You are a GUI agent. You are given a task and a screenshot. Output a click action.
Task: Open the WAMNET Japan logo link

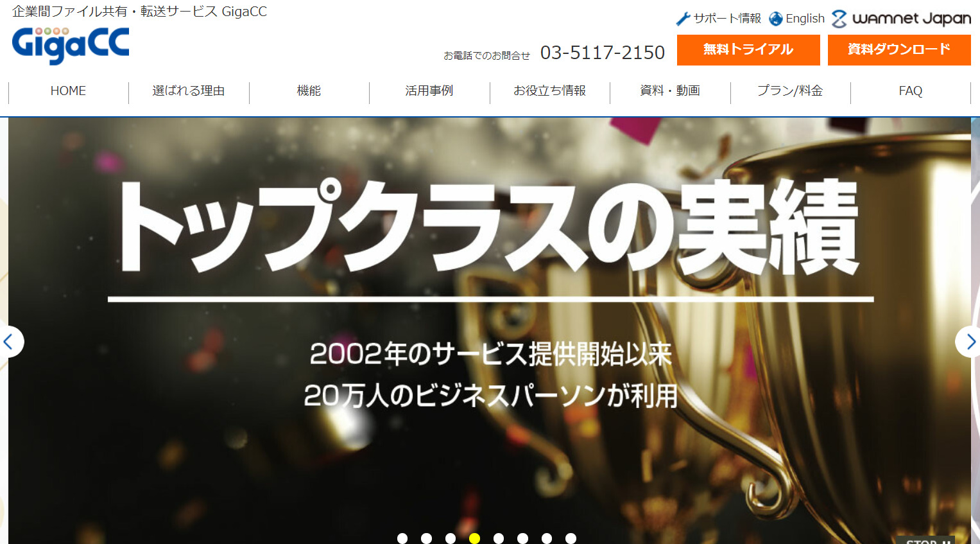901,19
